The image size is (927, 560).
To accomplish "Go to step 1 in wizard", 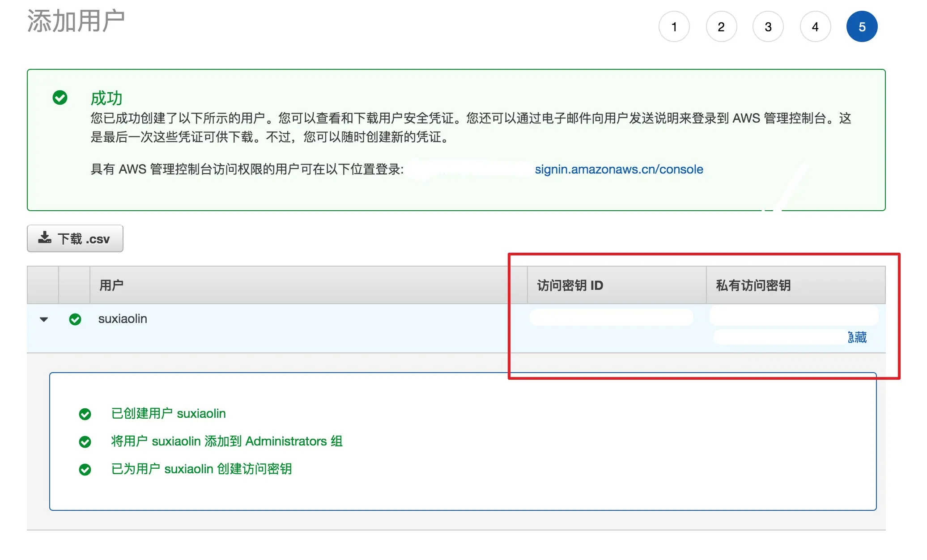I will click(x=674, y=27).
